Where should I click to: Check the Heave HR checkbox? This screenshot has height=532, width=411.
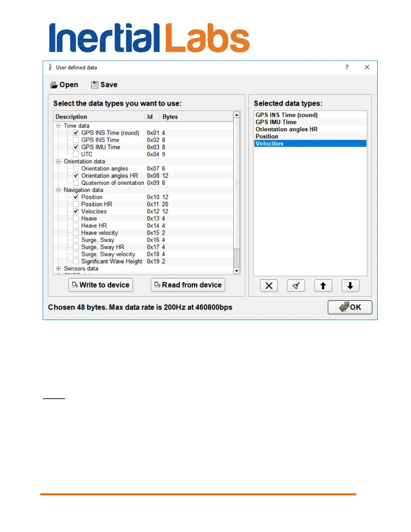point(76,226)
